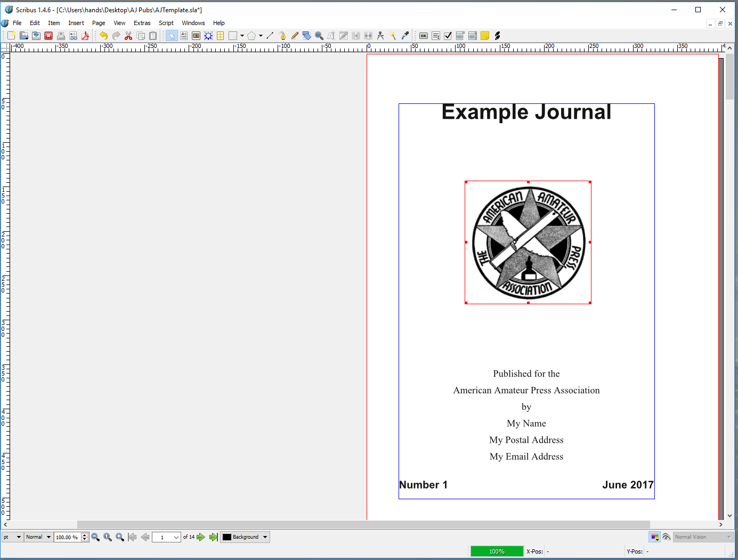Viewport: 738px width, 560px height.
Task: Open the File menu
Action: pyautogui.click(x=17, y=23)
